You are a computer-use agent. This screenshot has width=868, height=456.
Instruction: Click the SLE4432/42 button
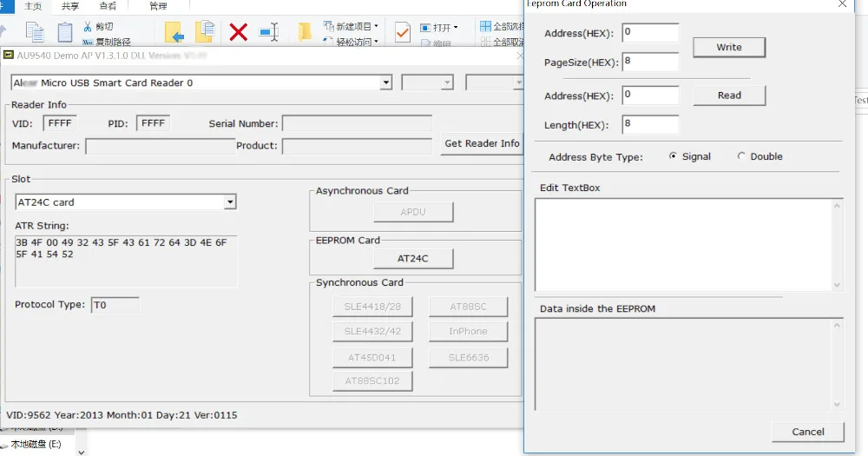coord(372,331)
